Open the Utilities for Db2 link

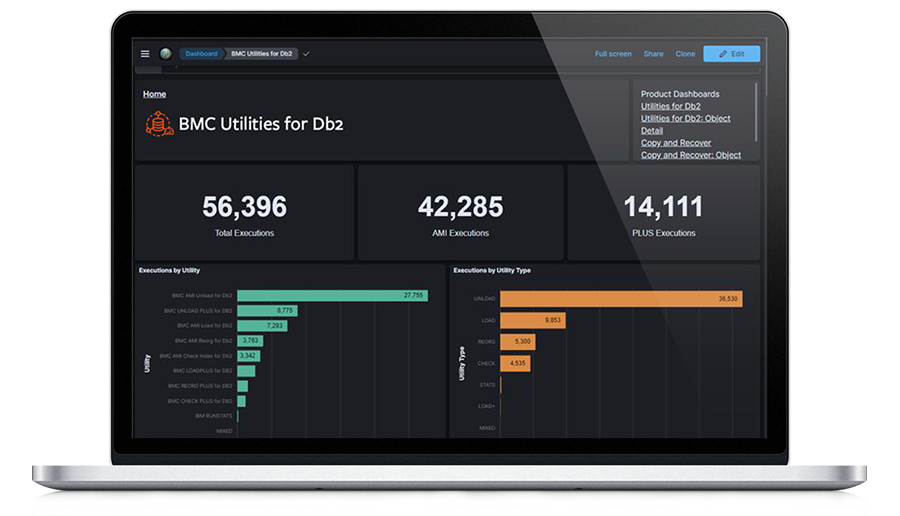click(x=670, y=106)
